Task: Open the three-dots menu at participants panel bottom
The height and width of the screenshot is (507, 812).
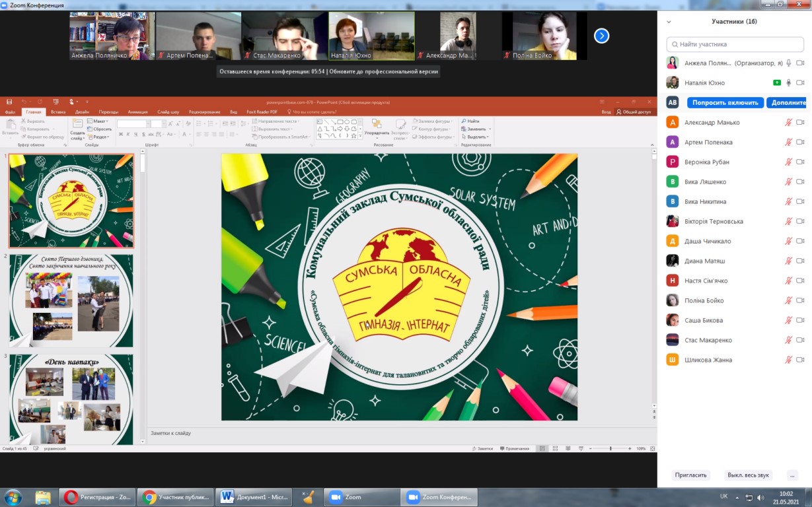Action: [x=792, y=475]
